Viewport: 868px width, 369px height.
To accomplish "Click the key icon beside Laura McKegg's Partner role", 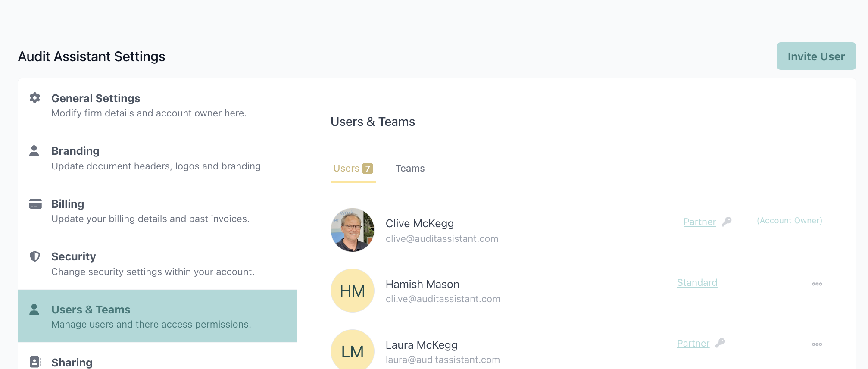I will tap(720, 343).
